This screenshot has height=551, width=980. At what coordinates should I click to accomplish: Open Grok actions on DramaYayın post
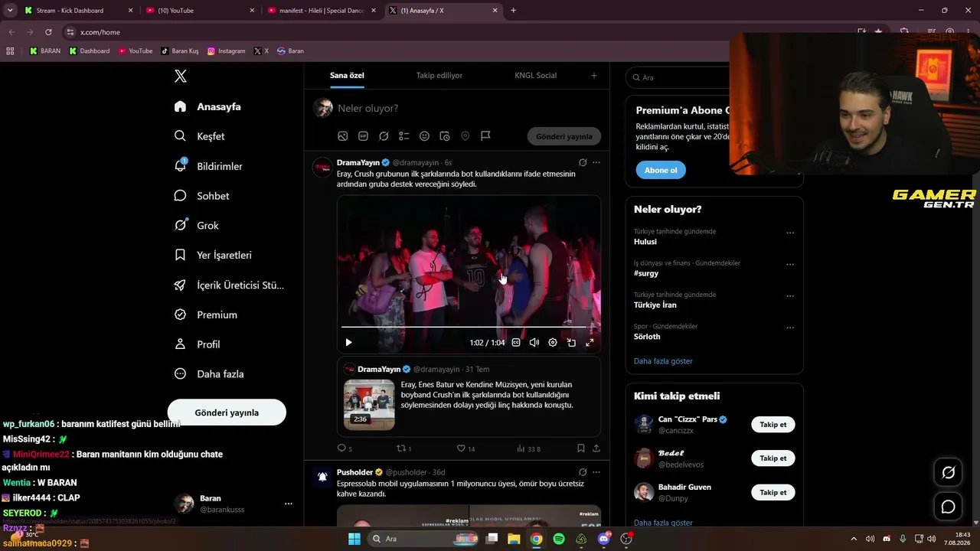tap(583, 162)
